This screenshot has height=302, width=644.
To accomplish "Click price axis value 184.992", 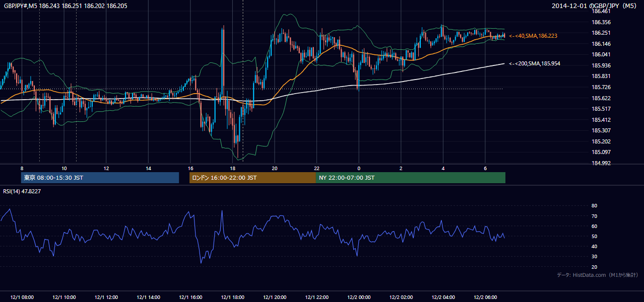I will (x=602, y=163).
